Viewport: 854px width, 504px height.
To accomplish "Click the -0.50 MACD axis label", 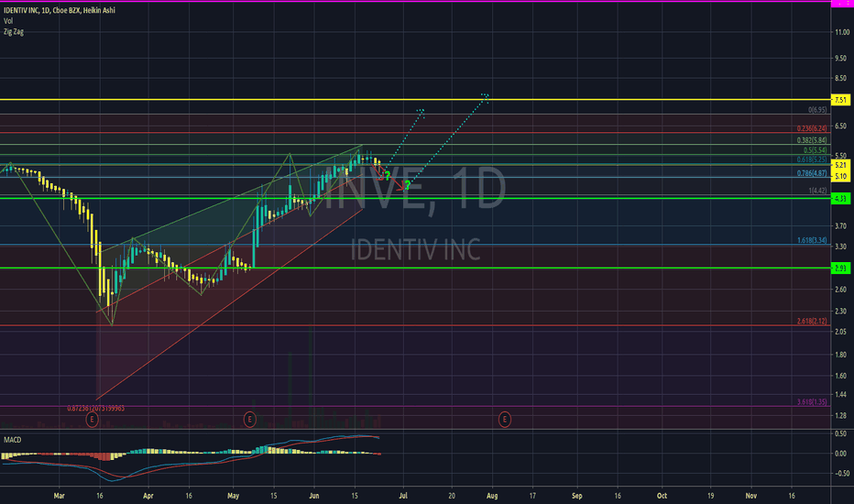I will [x=840, y=473].
